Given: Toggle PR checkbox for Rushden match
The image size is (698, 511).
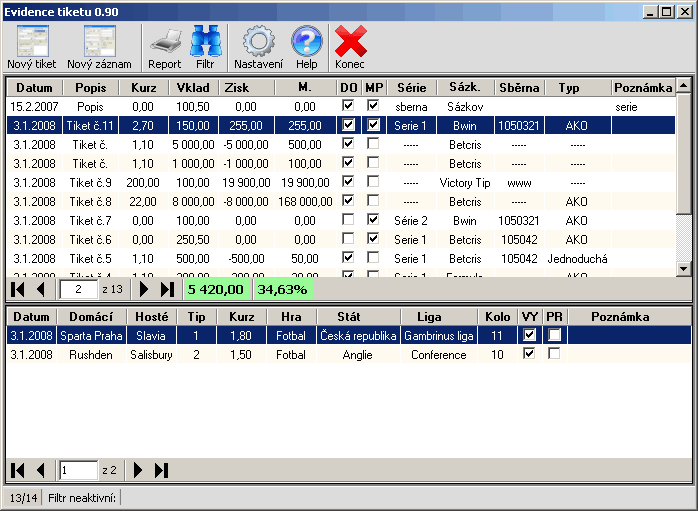Looking at the screenshot, I should [x=554, y=354].
